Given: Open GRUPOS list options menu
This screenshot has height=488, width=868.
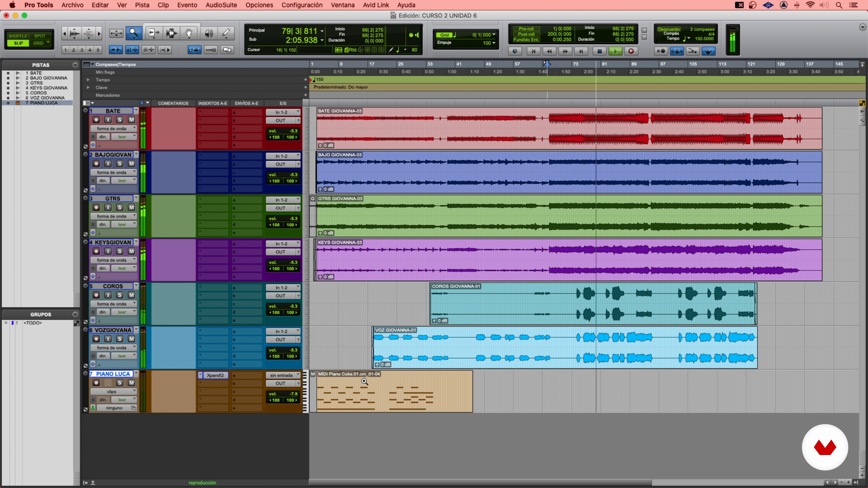Looking at the screenshot, I should (x=75, y=314).
